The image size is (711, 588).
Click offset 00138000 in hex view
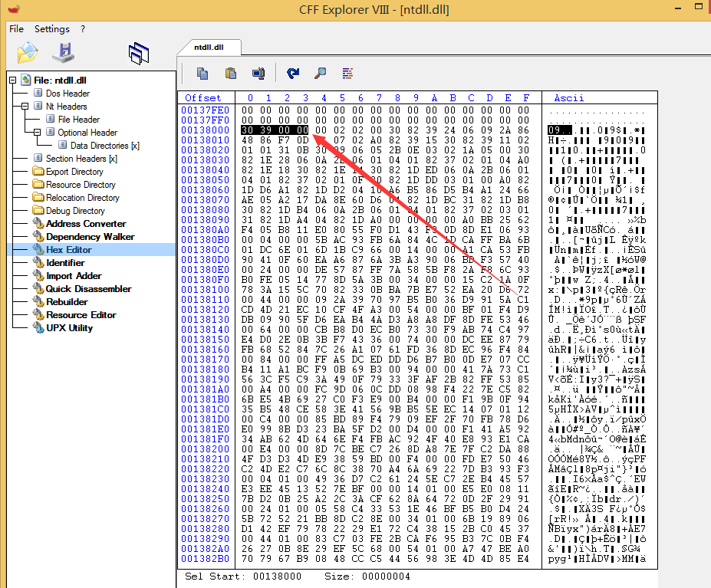pos(206,130)
